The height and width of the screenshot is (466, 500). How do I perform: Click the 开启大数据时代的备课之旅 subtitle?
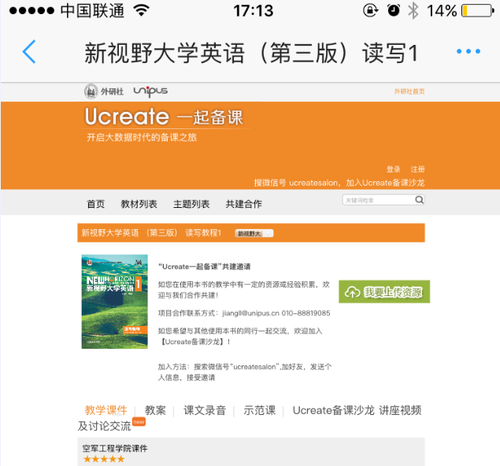[142, 137]
